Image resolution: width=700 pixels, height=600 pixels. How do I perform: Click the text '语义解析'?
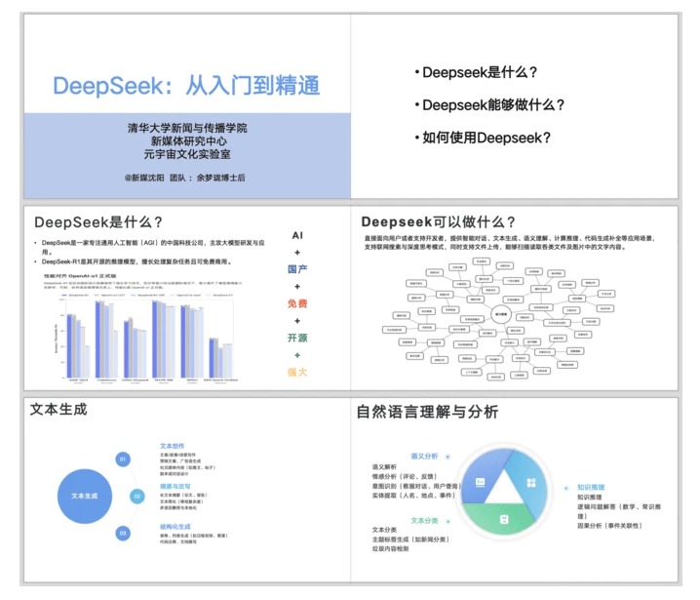pyautogui.click(x=384, y=467)
